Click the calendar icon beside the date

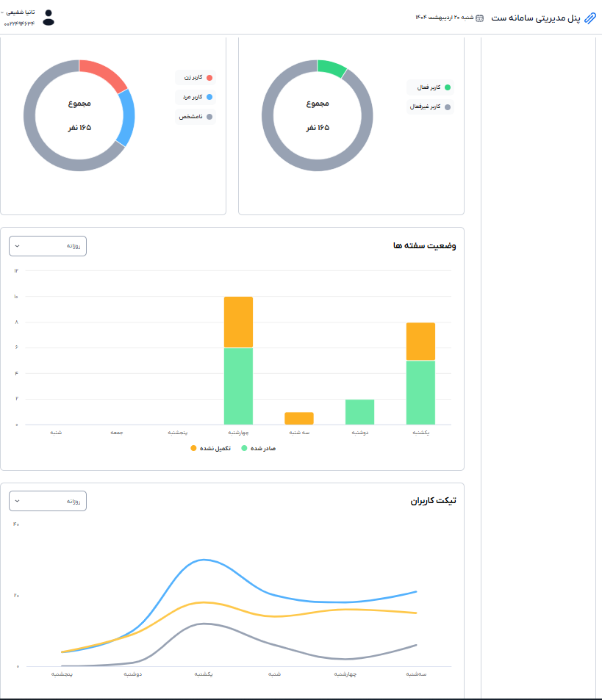coord(479,18)
